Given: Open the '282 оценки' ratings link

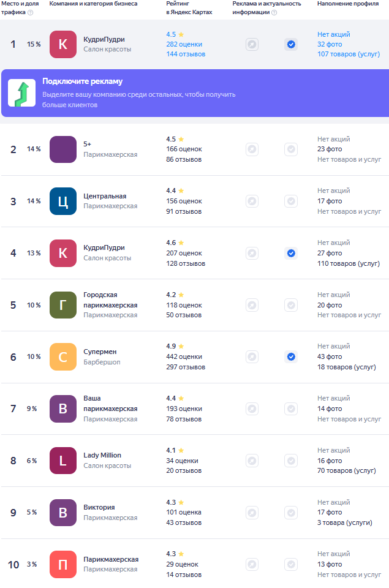Looking at the screenshot, I should [x=184, y=44].
